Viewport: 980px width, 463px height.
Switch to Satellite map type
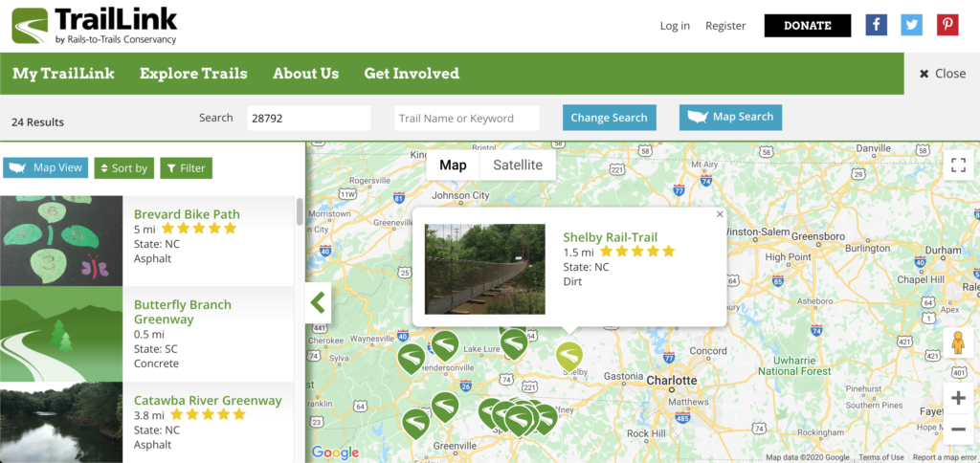pos(518,165)
